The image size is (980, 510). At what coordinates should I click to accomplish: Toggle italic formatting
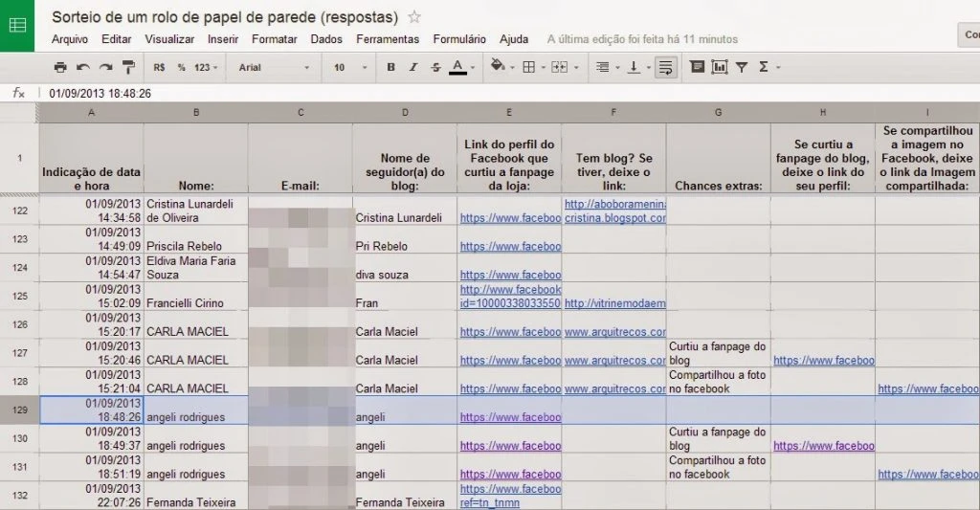point(413,67)
